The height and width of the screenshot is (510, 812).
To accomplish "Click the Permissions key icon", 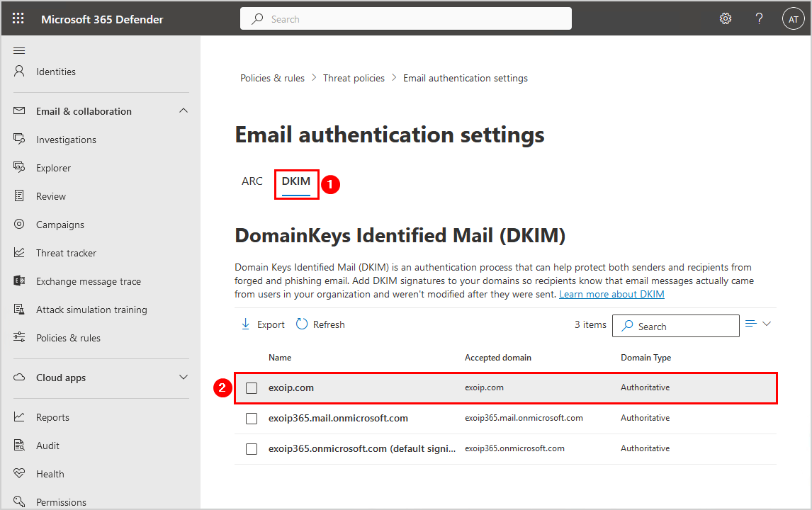I will coord(19,501).
